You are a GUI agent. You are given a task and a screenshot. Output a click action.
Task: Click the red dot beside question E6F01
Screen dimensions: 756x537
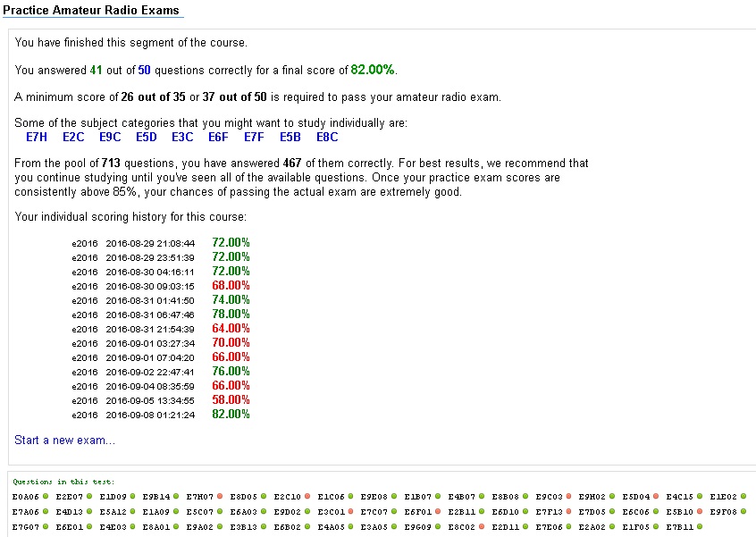point(436,512)
